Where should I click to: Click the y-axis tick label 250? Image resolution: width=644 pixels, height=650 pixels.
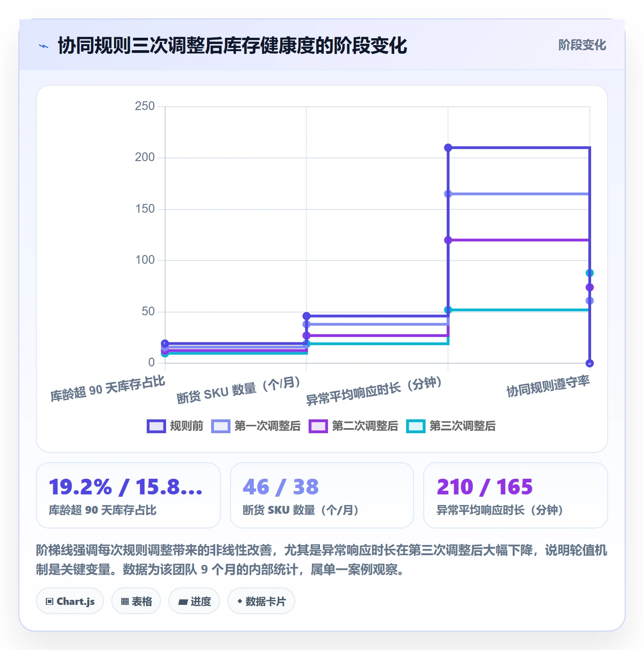tap(145, 106)
